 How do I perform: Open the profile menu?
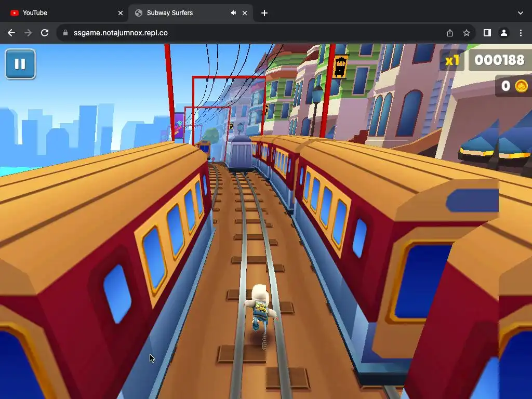pyautogui.click(x=504, y=33)
